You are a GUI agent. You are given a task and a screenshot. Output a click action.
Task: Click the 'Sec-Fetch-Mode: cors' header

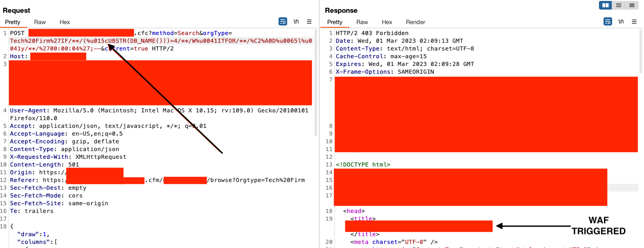(x=46, y=196)
